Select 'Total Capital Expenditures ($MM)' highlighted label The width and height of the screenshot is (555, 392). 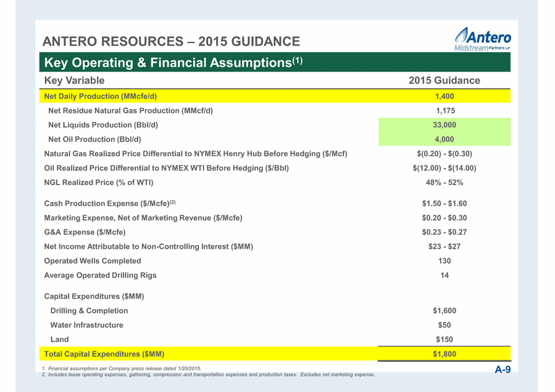pyautogui.click(x=104, y=354)
